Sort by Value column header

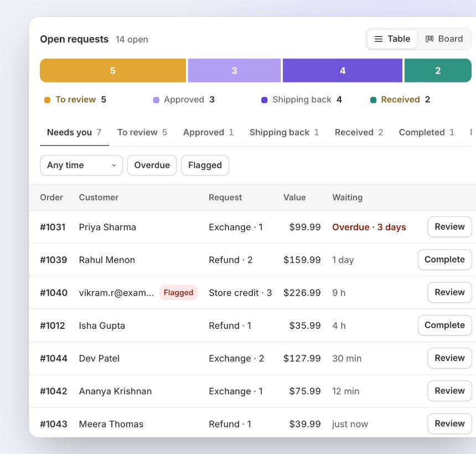point(294,198)
